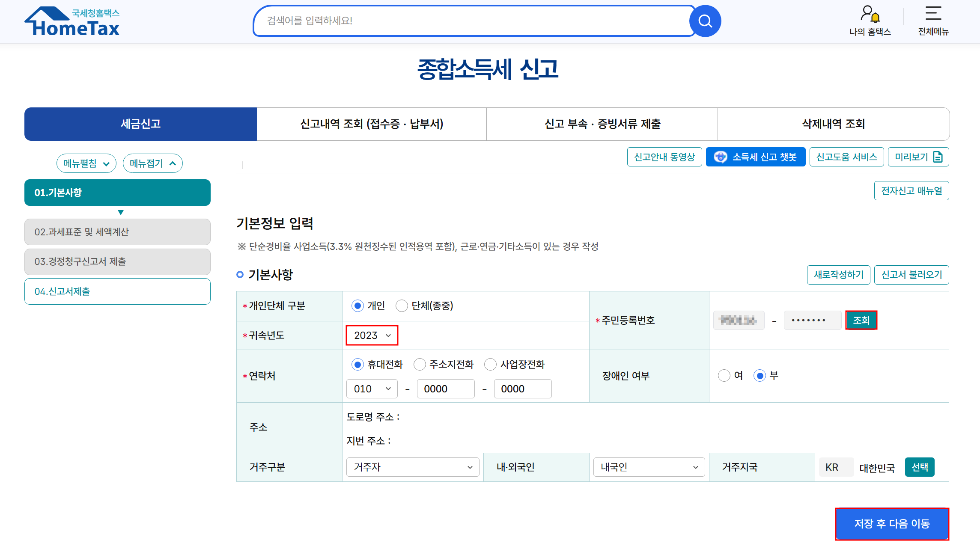980x555 pixels.
Task: Select 여 for disability status
Action: 724,376
